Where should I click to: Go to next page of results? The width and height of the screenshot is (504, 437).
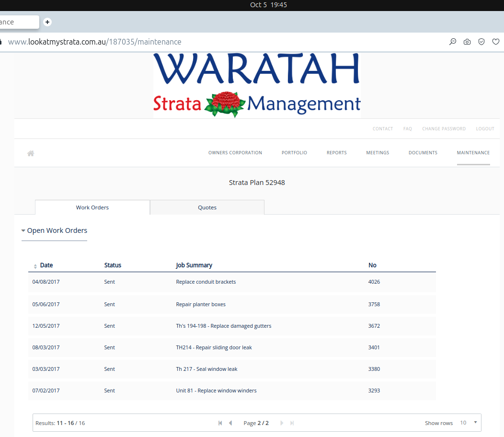coord(282,423)
